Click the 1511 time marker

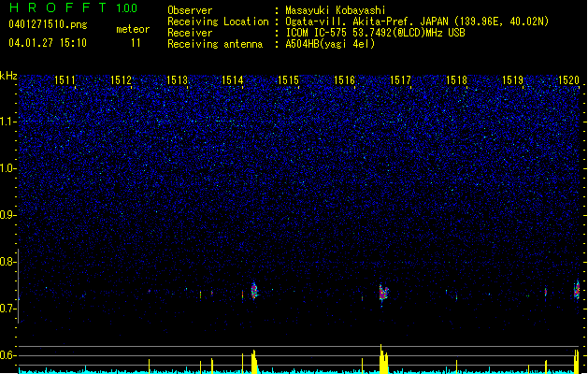tap(65, 80)
